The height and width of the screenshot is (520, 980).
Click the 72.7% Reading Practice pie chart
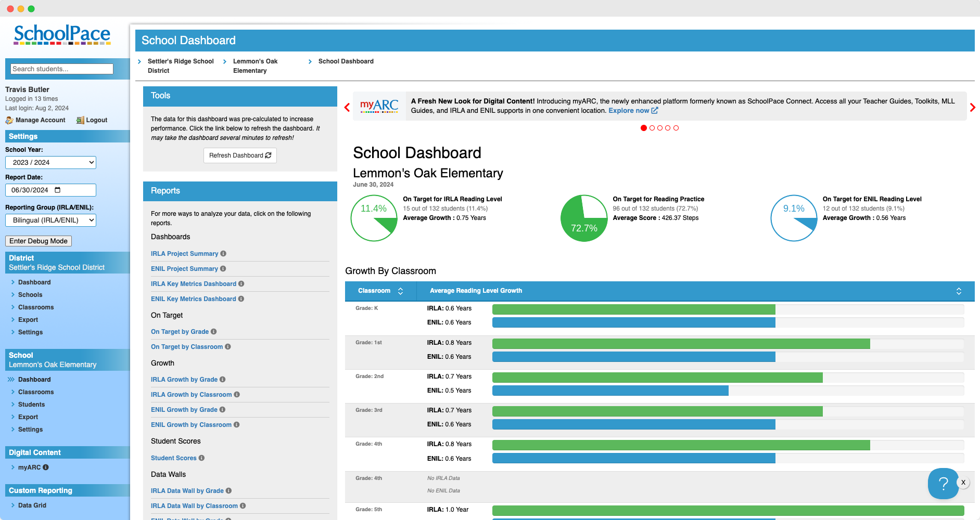(584, 218)
